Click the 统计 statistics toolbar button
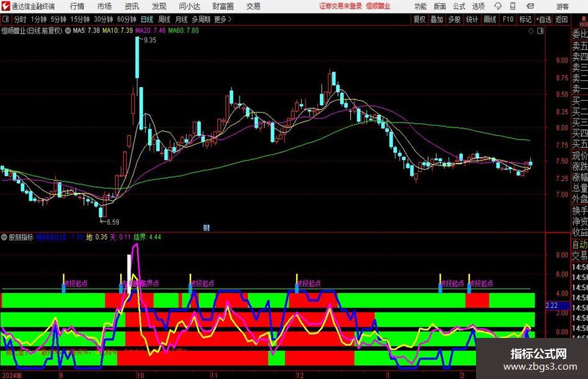The height and width of the screenshot is (379, 588). [x=472, y=19]
